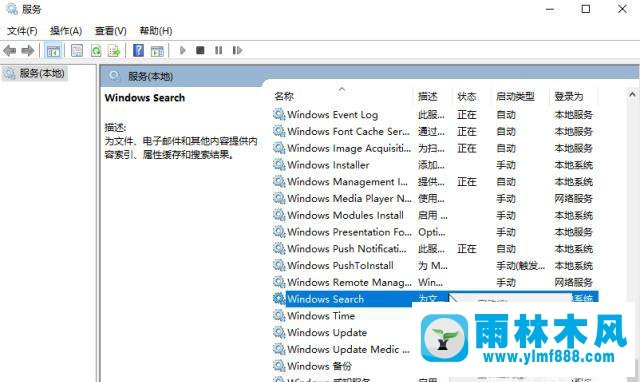
Task: Click the gear icon beside Windows Update
Action: tap(279, 332)
